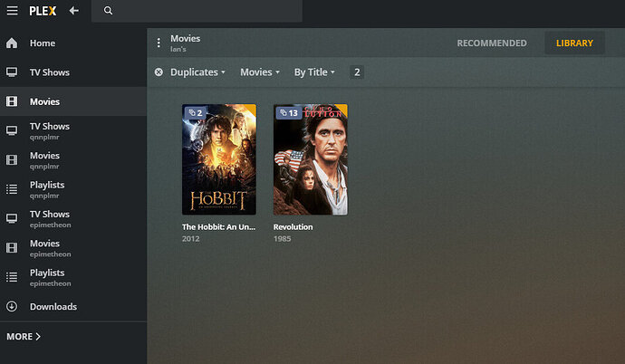Click the top TV Shows monitor icon
Screen dimensions: 625x364
point(12,72)
